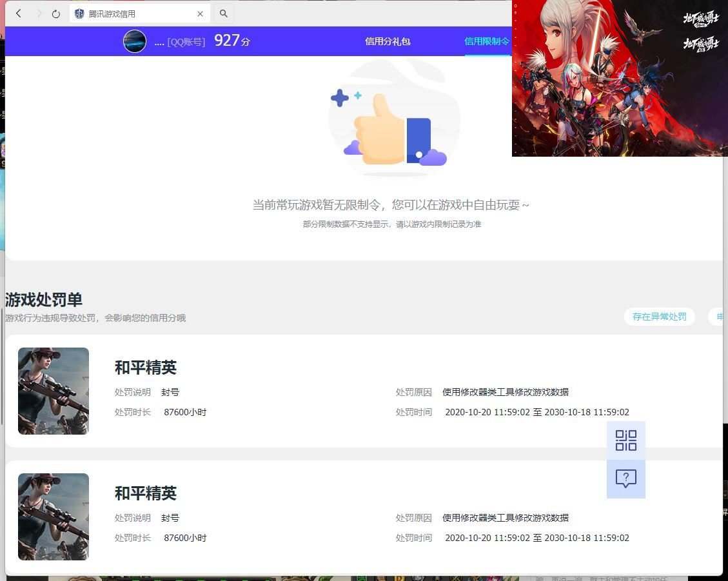Viewport: 728px width, 581px height.
Task: Click the [QQ账号] account label
Action: click(186, 42)
